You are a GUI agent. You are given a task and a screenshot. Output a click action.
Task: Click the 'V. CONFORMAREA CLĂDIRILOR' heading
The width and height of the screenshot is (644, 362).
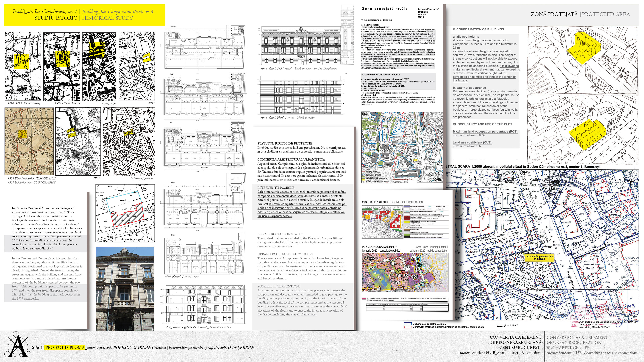point(377,20)
